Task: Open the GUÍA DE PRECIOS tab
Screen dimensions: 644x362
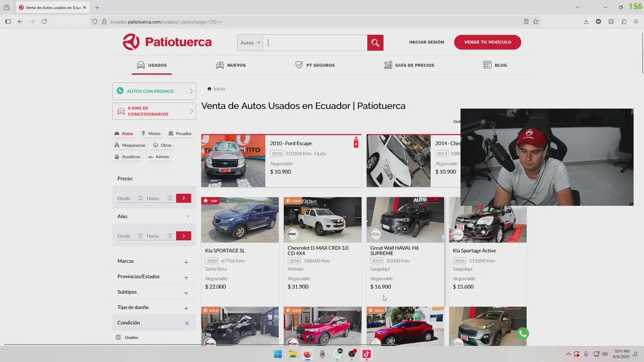Action: tap(409, 65)
